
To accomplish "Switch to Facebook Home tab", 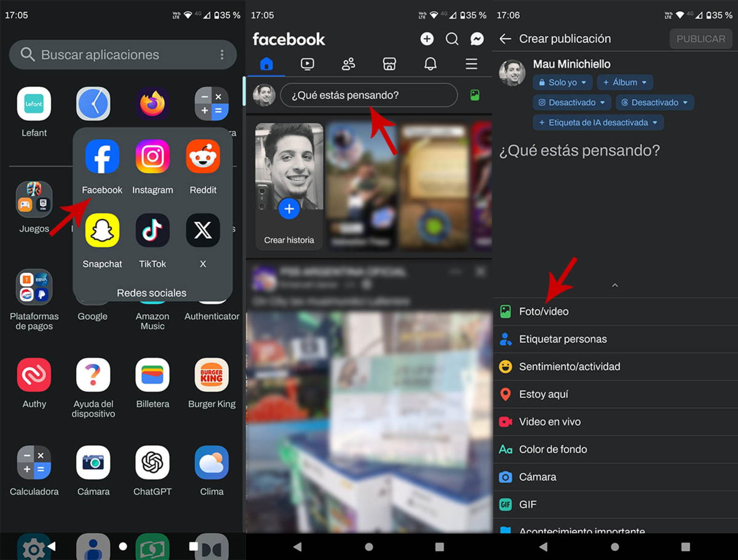I will pyautogui.click(x=266, y=64).
